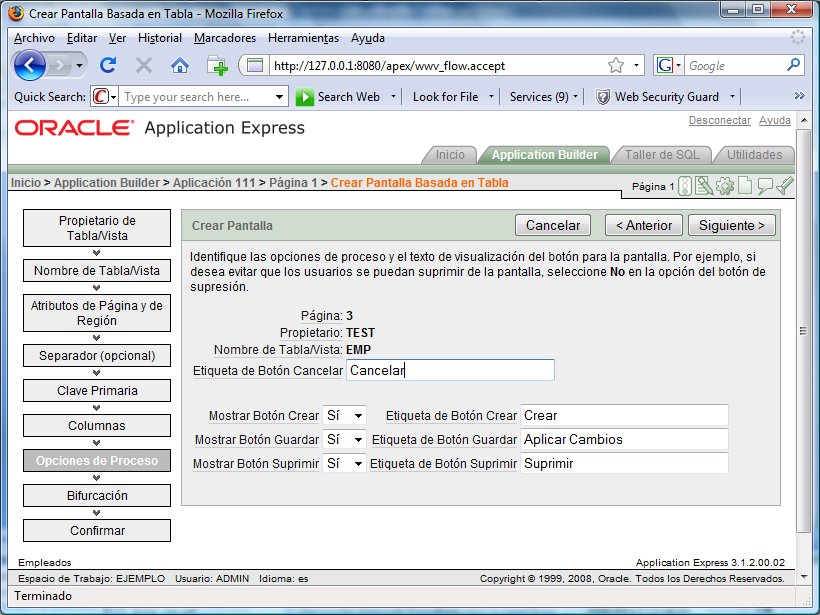Click the address bar URL text
Screen dimensions: 820x615
(389, 66)
